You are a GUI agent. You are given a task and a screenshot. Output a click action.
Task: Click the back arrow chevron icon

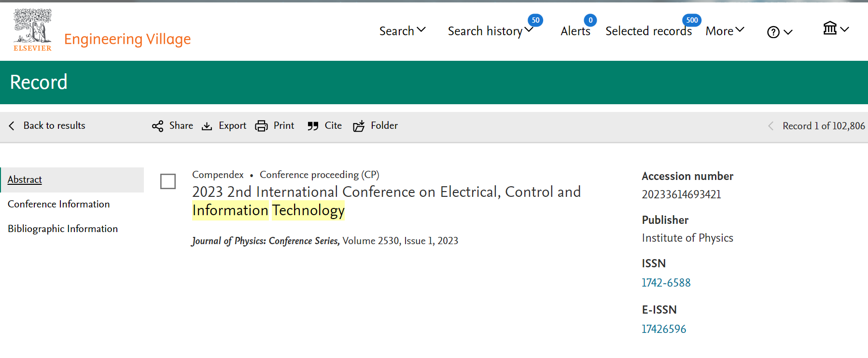point(12,125)
